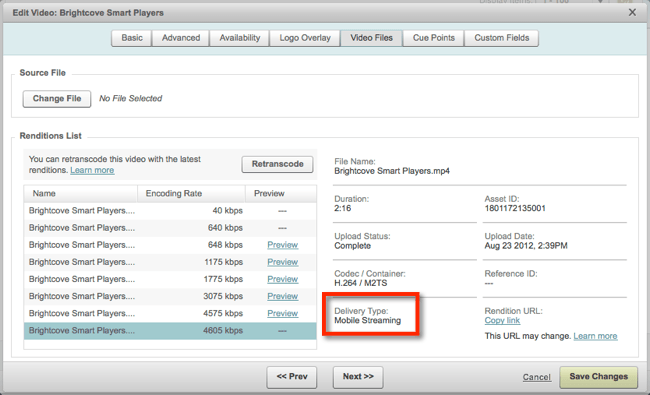The height and width of the screenshot is (395, 650).
Task: Select the 648 kbps rendition row
Action: [170, 245]
